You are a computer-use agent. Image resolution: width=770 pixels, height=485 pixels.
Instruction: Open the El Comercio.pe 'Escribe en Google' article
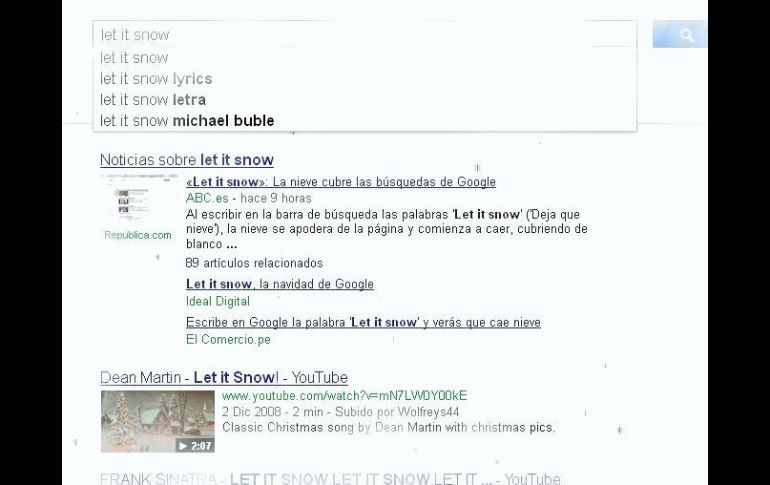click(x=362, y=323)
